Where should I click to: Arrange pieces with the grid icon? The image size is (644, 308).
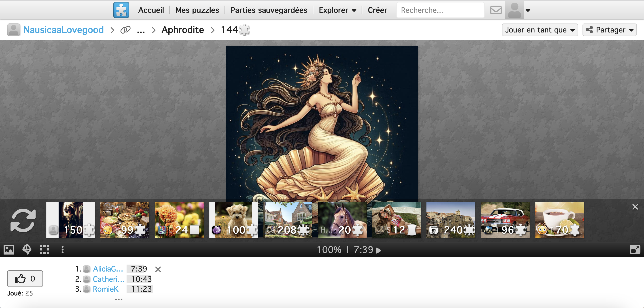click(x=44, y=249)
